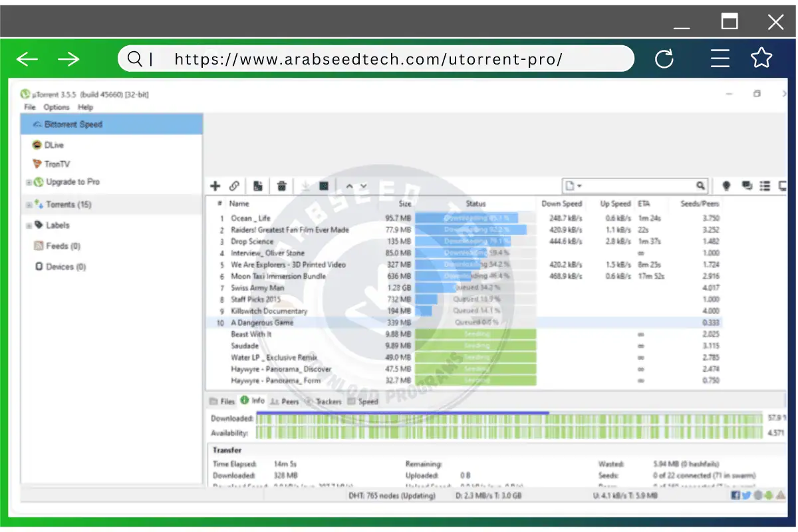Open the chat bubbles icon in the toolbar
Viewport: 798px width, 532px height.
click(x=746, y=186)
